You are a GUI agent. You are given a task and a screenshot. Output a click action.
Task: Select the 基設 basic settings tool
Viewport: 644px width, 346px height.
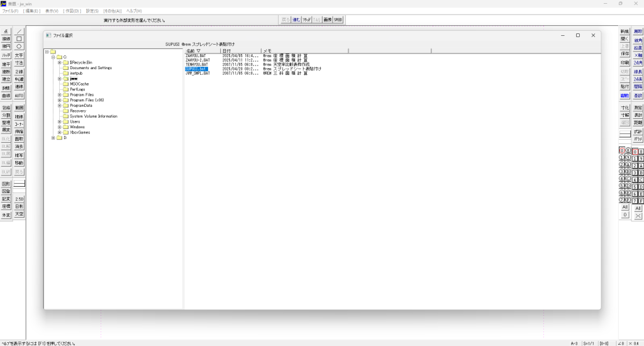point(638,96)
